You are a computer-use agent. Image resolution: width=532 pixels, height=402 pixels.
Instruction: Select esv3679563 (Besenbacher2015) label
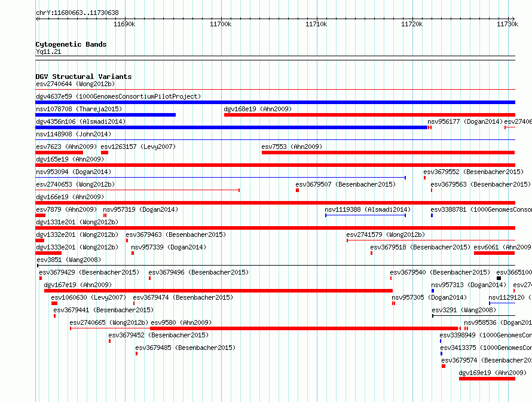click(481, 184)
